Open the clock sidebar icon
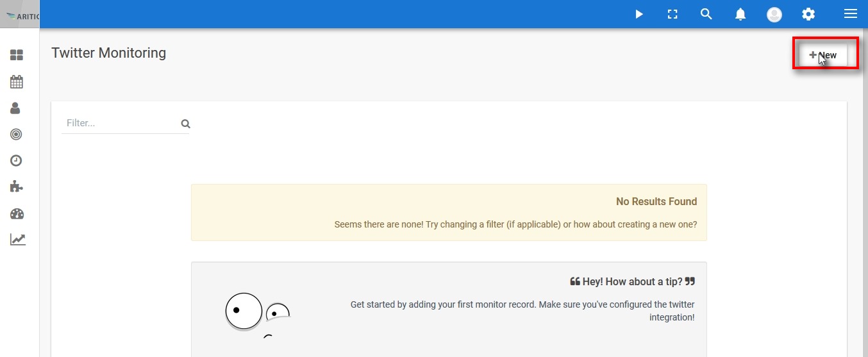 17,161
